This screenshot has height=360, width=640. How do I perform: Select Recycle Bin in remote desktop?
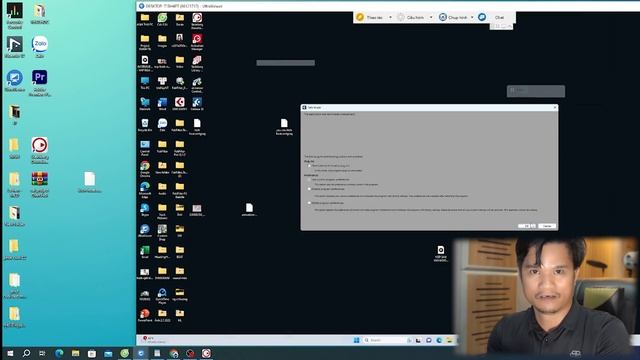(x=145, y=123)
